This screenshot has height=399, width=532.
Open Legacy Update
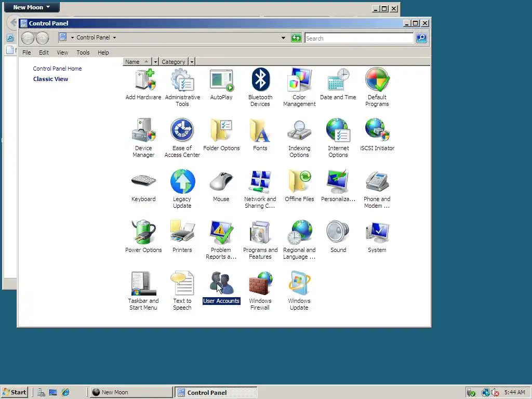pyautogui.click(x=182, y=189)
